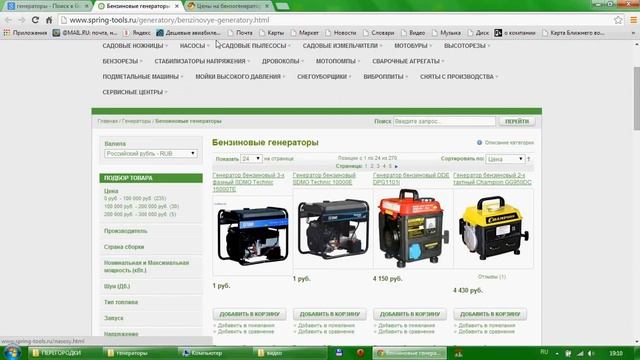Screen dimensions: 640x360
Task: Click the browser forward arrow
Action: pyautogui.click(x=22, y=20)
